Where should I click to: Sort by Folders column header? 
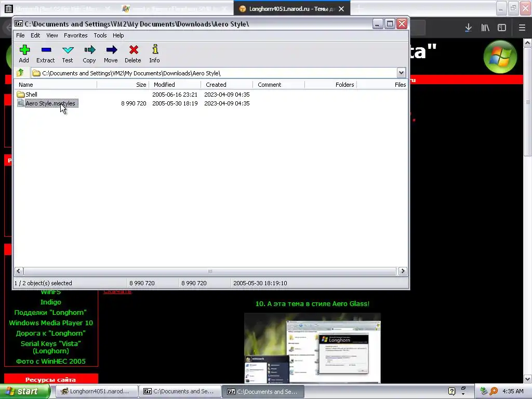(x=330, y=85)
